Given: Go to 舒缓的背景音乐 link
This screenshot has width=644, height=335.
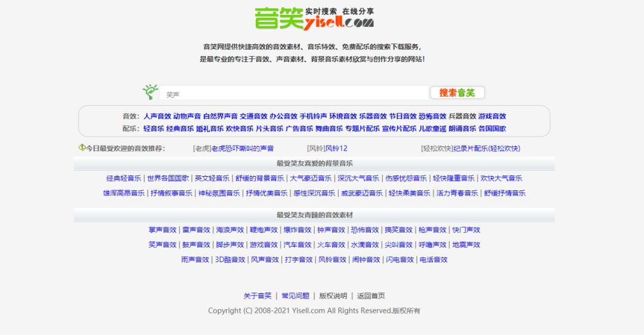Looking at the screenshot, I should coord(259,178).
